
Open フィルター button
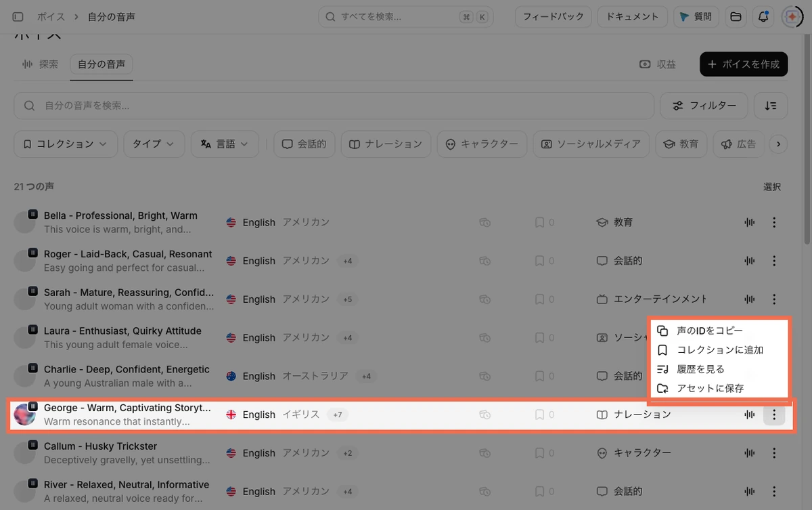tap(704, 106)
